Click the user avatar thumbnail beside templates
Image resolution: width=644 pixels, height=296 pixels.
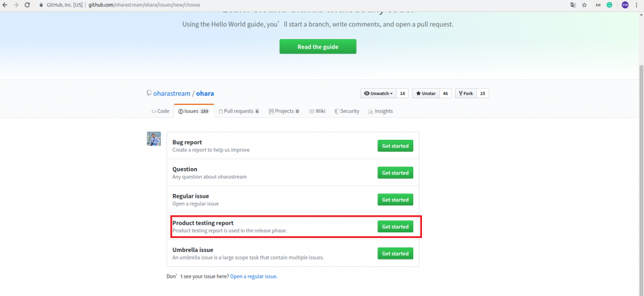click(x=153, y=139)
